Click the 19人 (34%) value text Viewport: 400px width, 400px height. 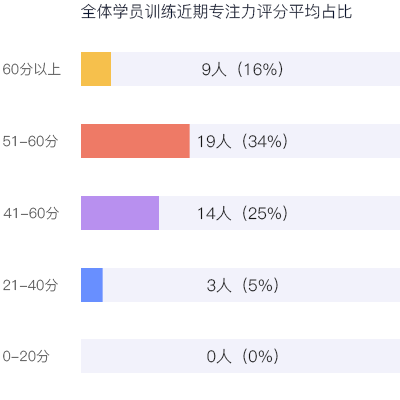242,141
